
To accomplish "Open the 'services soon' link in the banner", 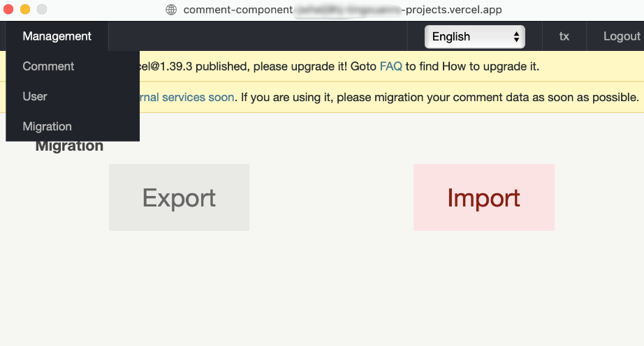I will click(189, 97).
